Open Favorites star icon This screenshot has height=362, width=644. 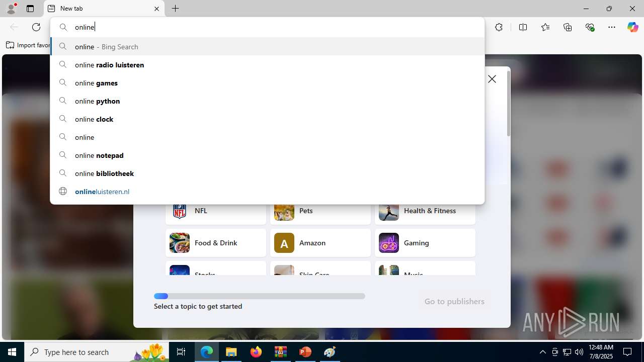(x=545, y=27)
